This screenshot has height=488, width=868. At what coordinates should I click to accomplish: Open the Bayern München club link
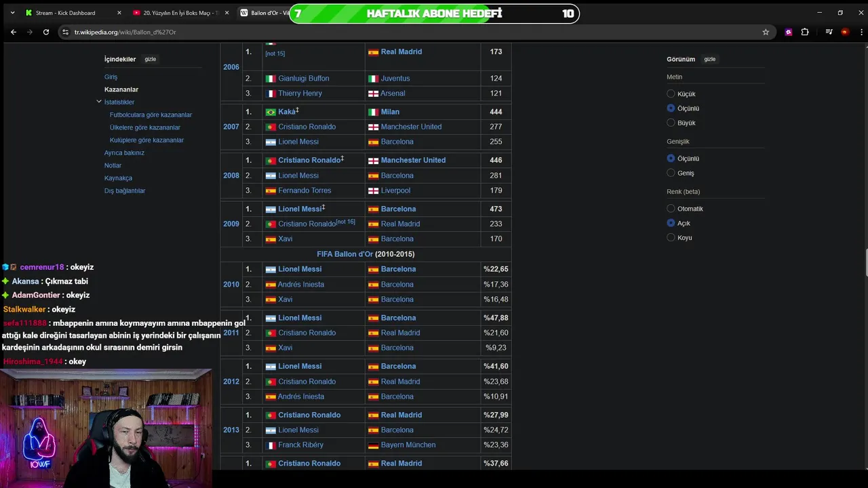tap(408, 445)
